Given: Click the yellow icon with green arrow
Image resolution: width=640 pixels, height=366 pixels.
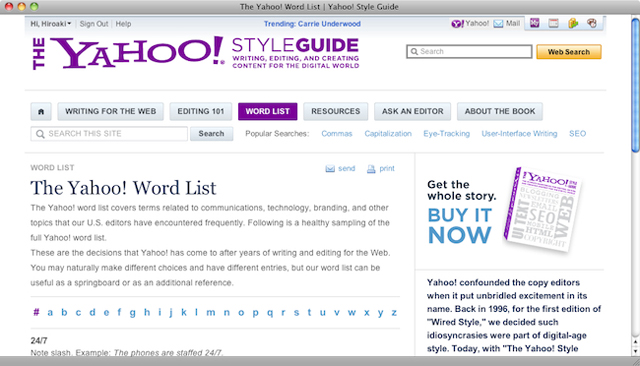Looking at the screenshot, I should pos(573,23).
